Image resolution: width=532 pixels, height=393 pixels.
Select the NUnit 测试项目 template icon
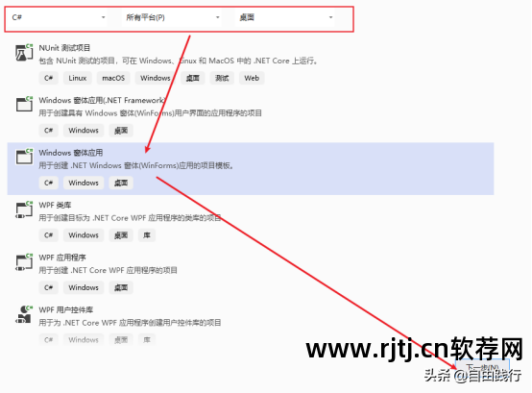click(x=24, y=53)
